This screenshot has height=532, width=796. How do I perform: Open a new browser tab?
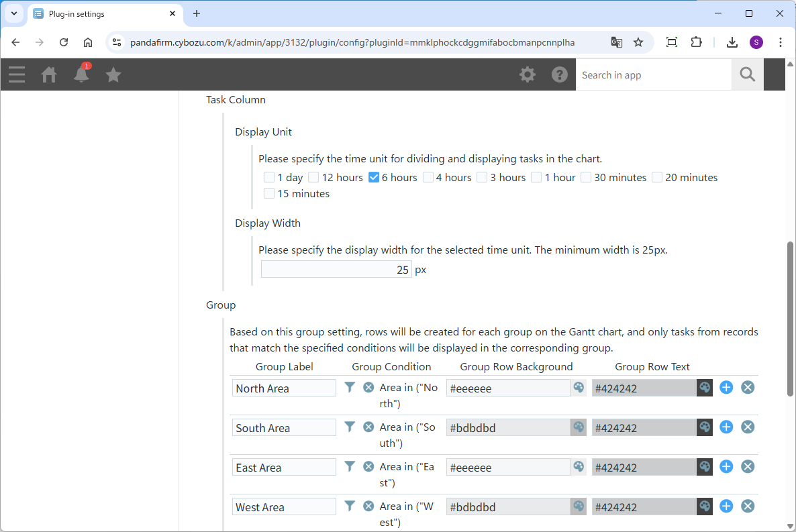[197, 13]
